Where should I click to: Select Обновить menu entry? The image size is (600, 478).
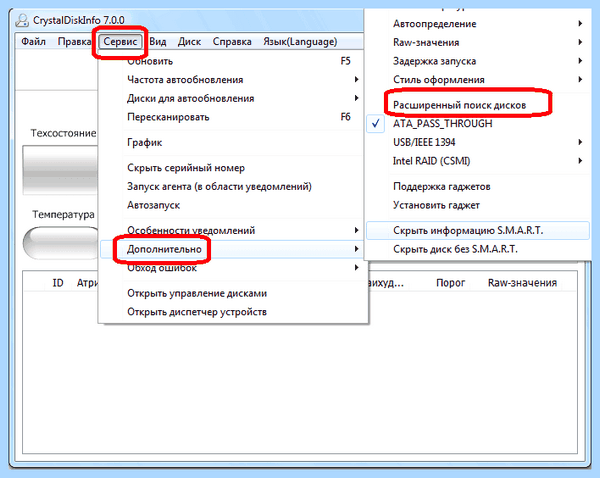point(233,61)
